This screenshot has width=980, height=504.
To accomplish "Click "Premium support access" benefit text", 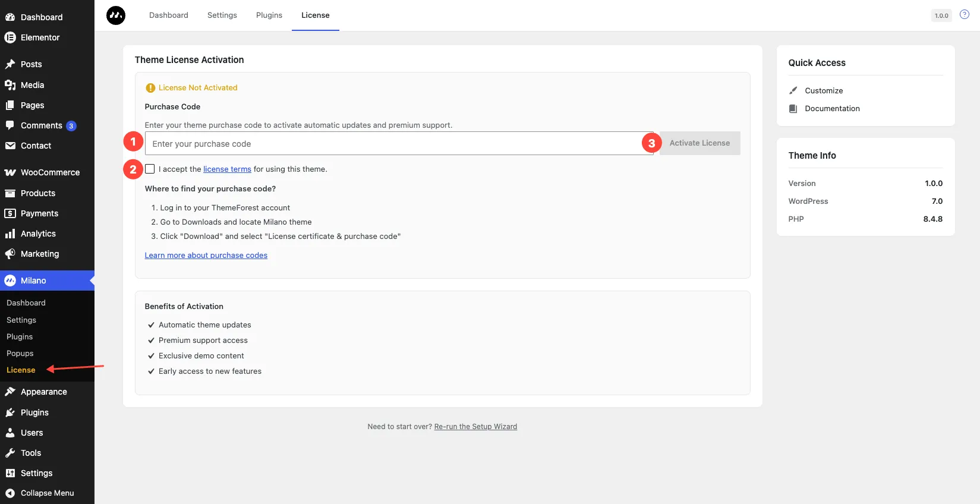I will 203,341.
